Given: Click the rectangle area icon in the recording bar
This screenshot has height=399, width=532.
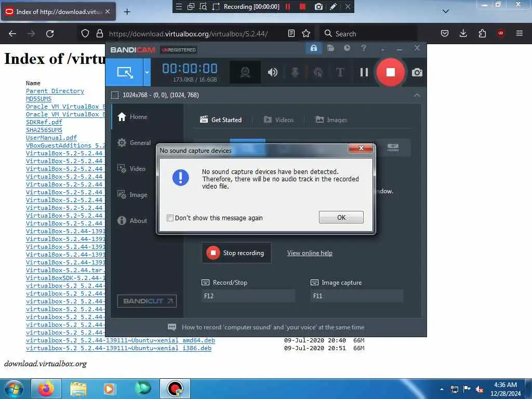Looking at the screenshot, I should [x=216, y=6].
